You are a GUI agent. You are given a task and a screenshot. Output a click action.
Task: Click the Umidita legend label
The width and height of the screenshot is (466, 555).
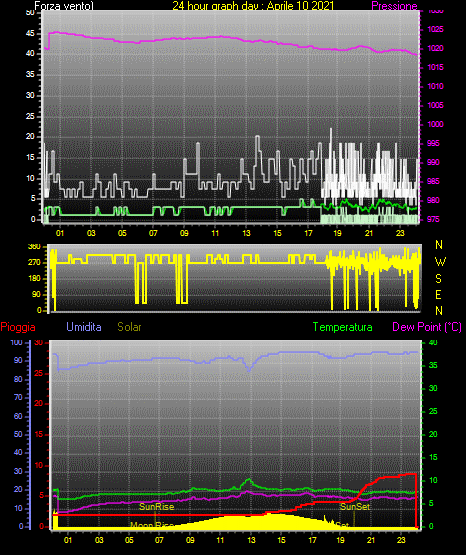(x=84, y=326)
